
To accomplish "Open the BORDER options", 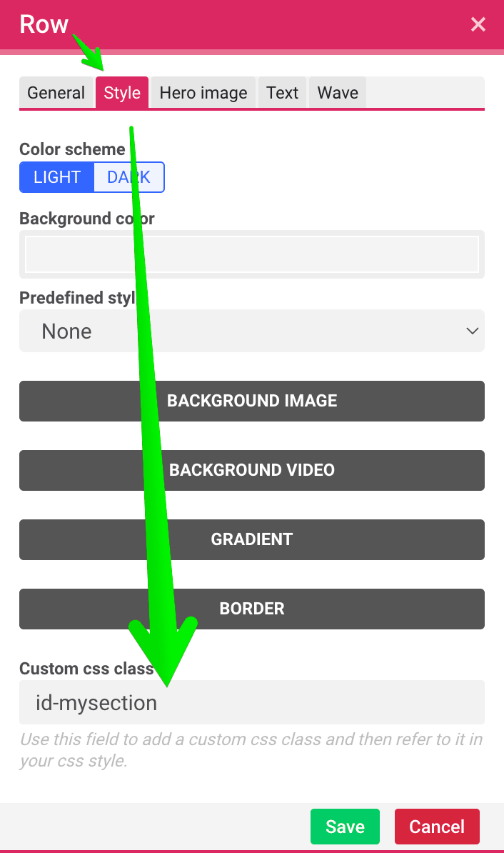I will 252,609.
